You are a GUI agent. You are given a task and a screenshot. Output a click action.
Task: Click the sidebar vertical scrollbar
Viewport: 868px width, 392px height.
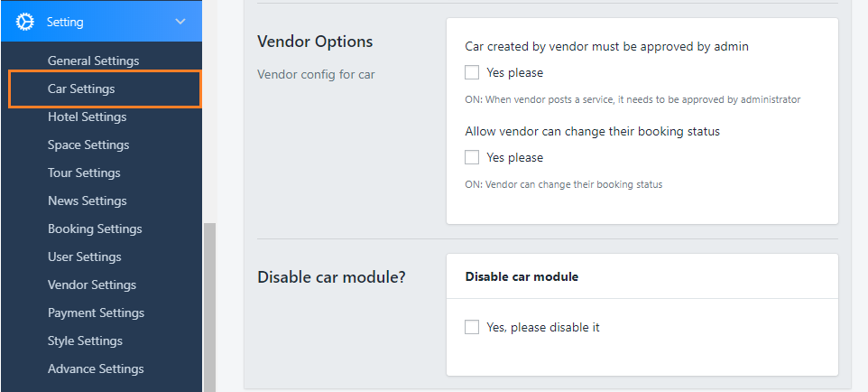point(209,307)
